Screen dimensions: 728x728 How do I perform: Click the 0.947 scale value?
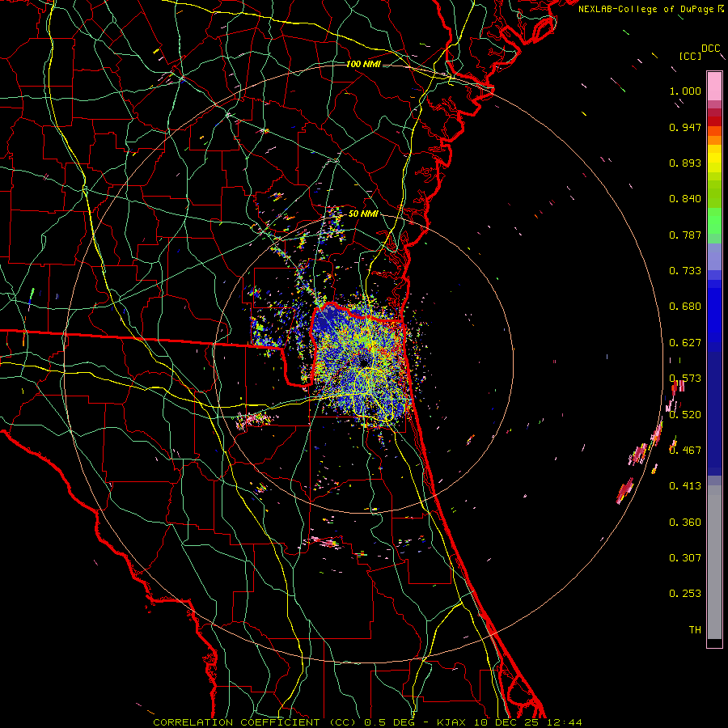point(685,127)
